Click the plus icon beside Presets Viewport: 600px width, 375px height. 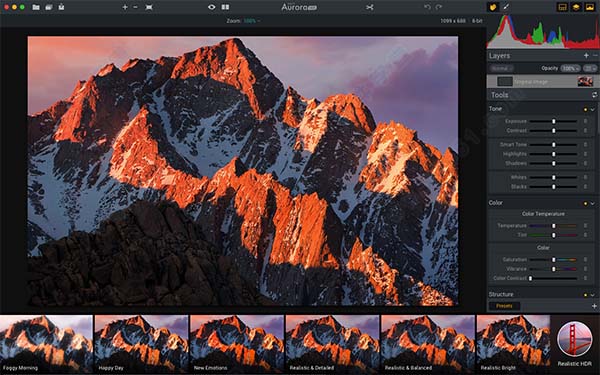point(594,306)
